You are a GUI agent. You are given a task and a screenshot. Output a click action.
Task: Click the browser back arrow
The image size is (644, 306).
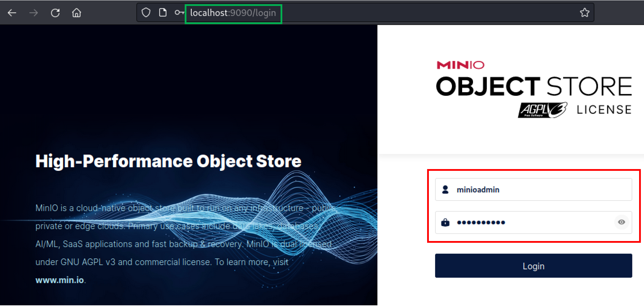click(x=12, y=13)
